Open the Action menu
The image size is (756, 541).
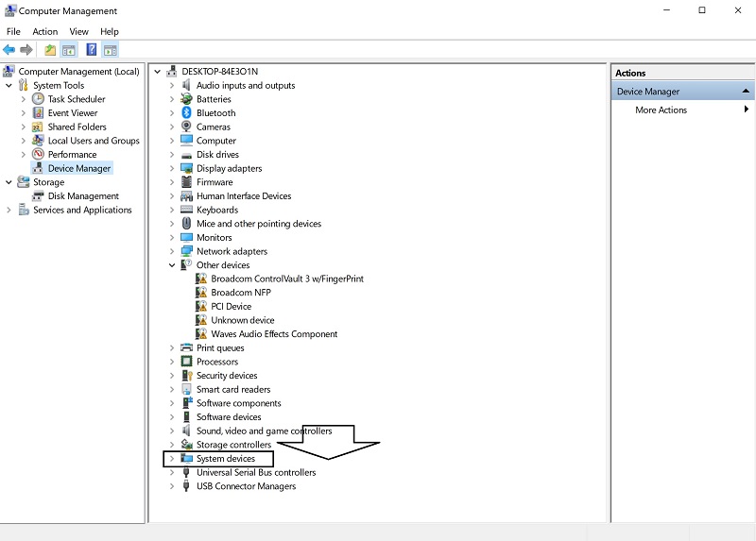coord(44,31)
